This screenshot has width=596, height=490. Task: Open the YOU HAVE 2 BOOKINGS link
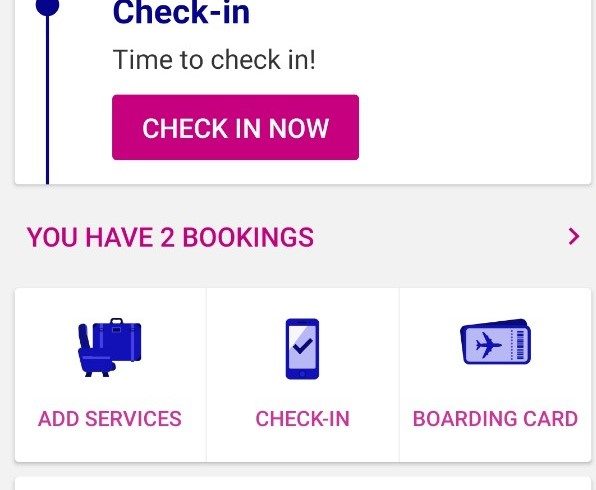[170, 237]
